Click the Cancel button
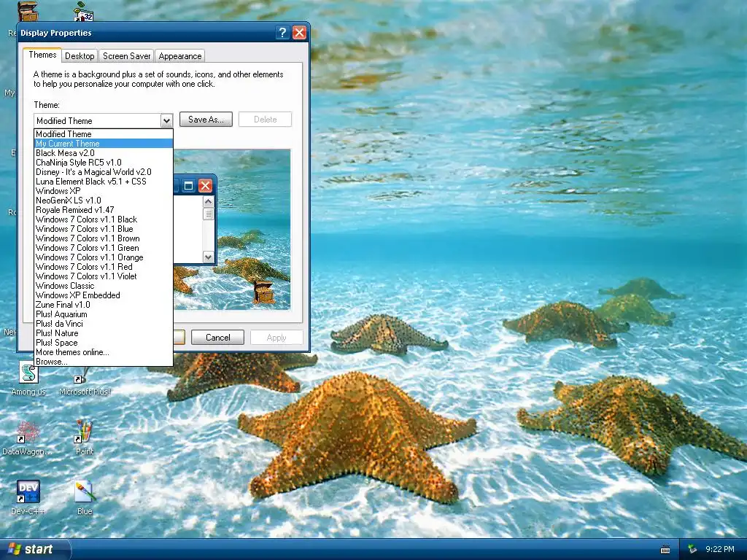 tap(217, 337)
